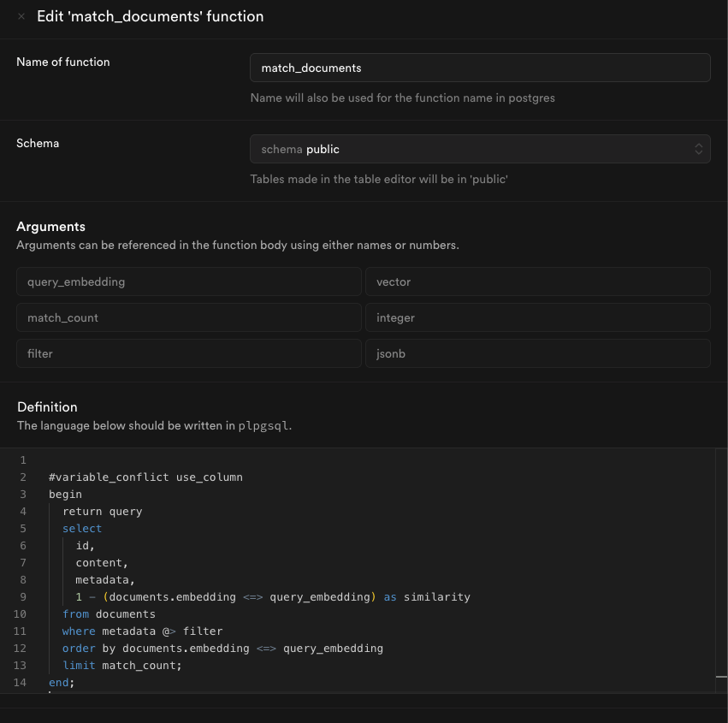Place cursor on 'from documents' line

109,613
